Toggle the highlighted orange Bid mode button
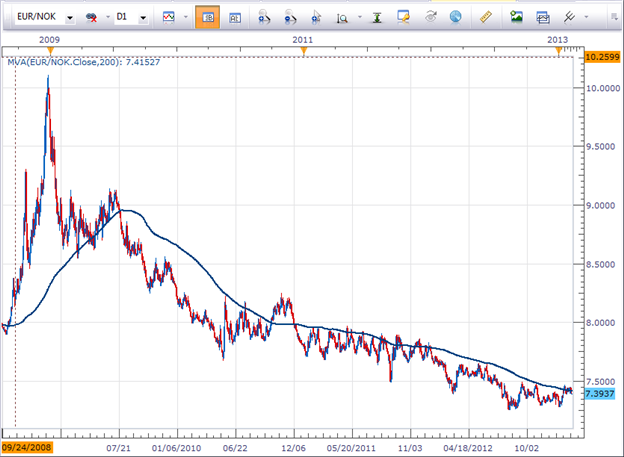 tap(207, 17)
